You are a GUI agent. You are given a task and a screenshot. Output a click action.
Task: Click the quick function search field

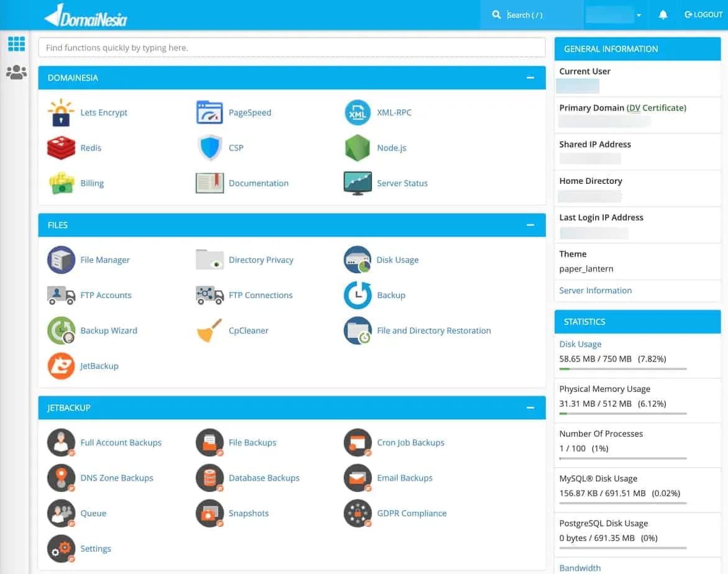coord(292,47)
